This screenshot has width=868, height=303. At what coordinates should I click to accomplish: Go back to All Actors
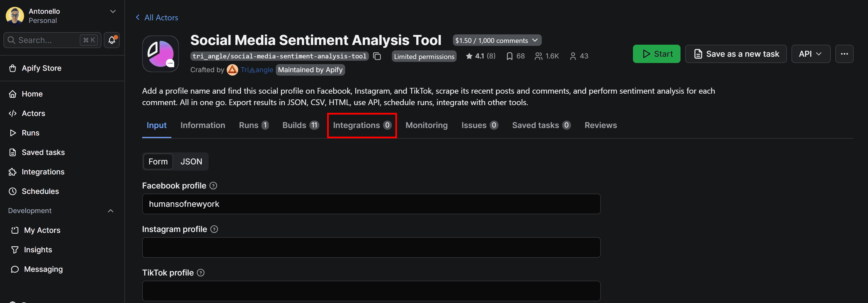point(157,17)
